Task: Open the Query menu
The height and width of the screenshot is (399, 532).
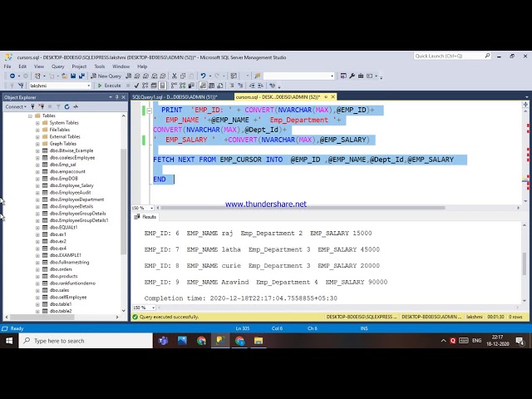Action: tap(57, 66)
